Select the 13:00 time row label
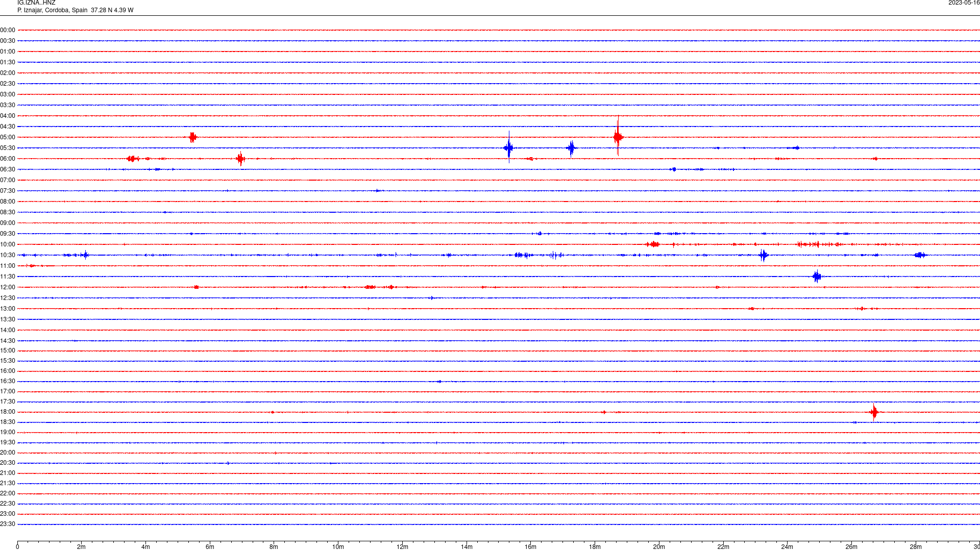 [x=8, y=309]
